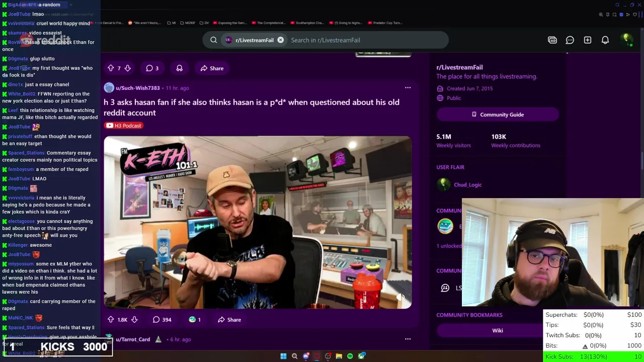Click the search magnifier icon in Reddit search bar
Screen dimensions: 644x362
point(213,40)
